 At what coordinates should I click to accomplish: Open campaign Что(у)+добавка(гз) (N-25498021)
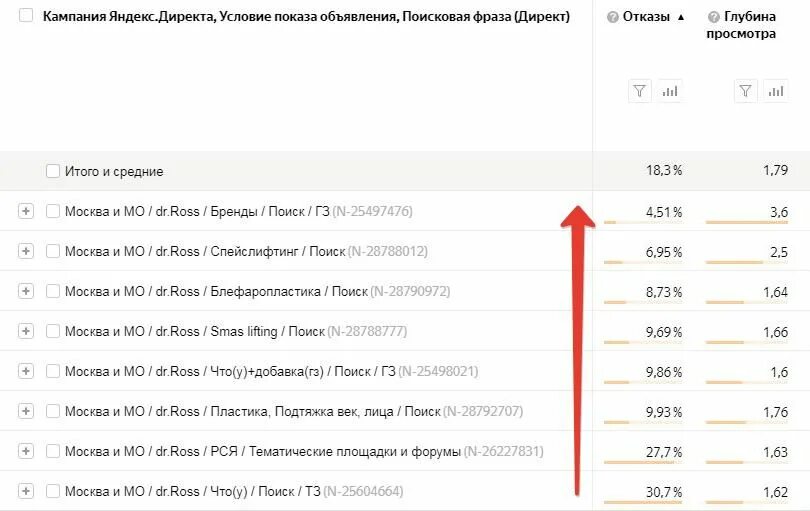pos(272,371)
